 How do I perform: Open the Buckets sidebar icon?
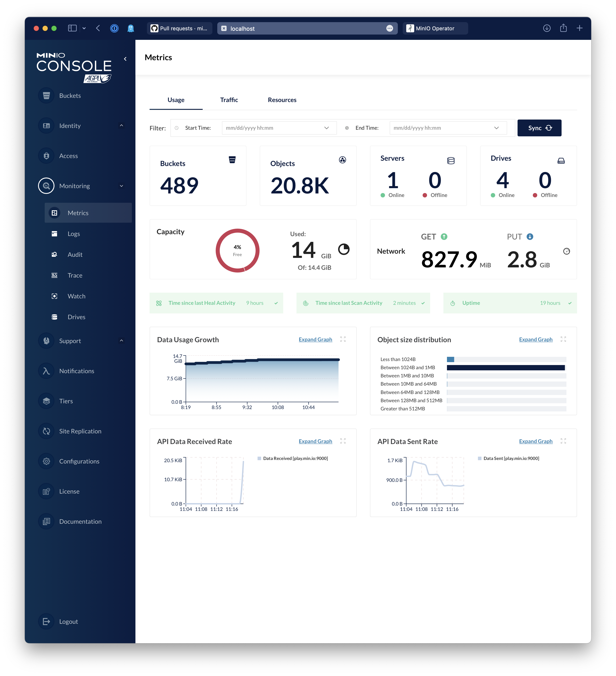pos(46,96)
